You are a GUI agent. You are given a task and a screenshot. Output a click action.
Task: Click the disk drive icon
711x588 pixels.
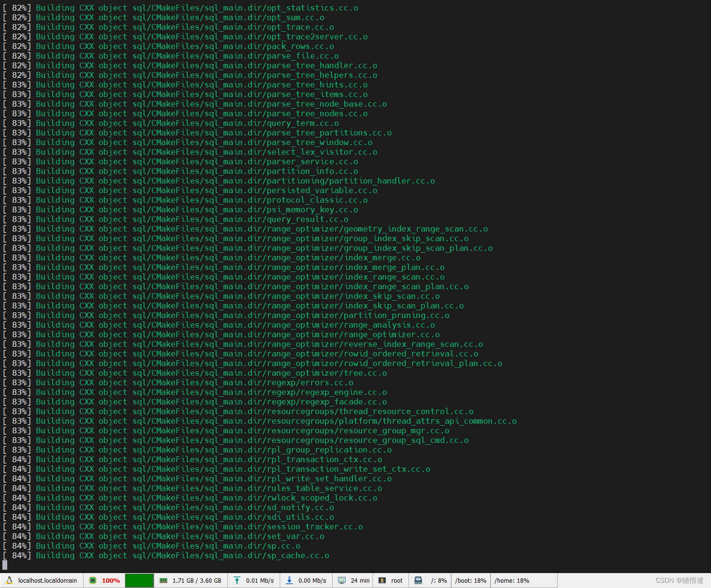click(418, 580)
